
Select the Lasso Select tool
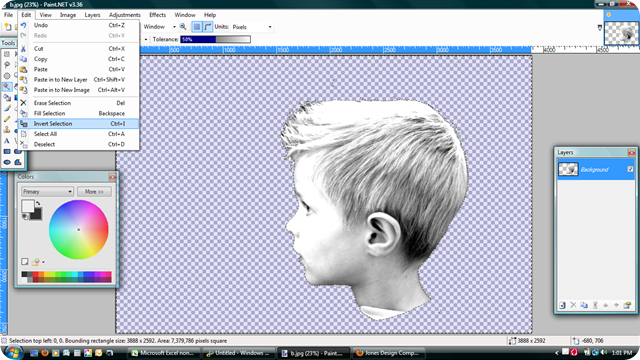[x=7, y=65]
